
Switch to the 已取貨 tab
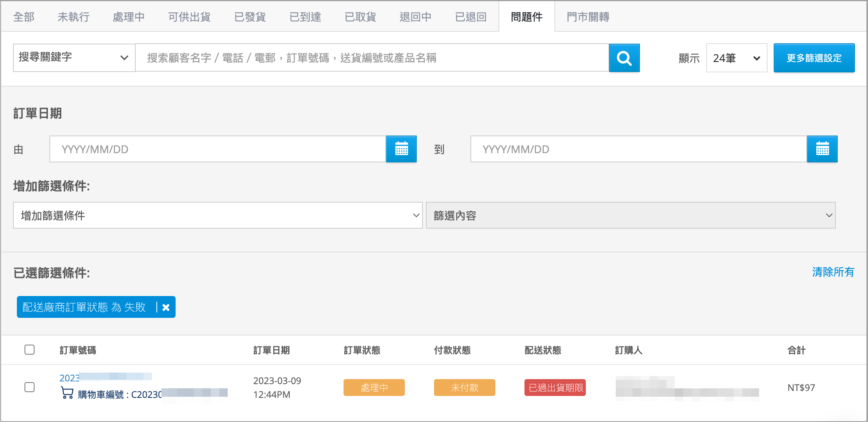(360, 17)
